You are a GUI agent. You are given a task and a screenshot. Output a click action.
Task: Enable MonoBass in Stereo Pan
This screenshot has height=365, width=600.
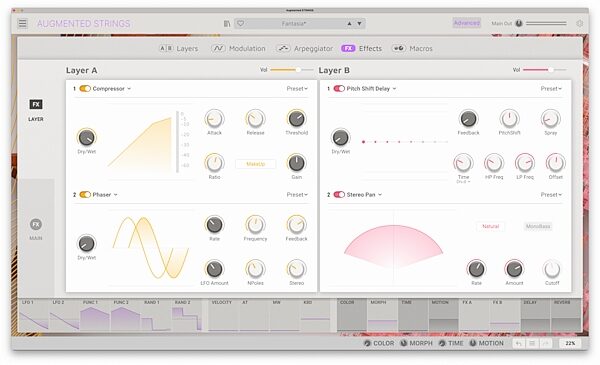(x=538, y=226)
